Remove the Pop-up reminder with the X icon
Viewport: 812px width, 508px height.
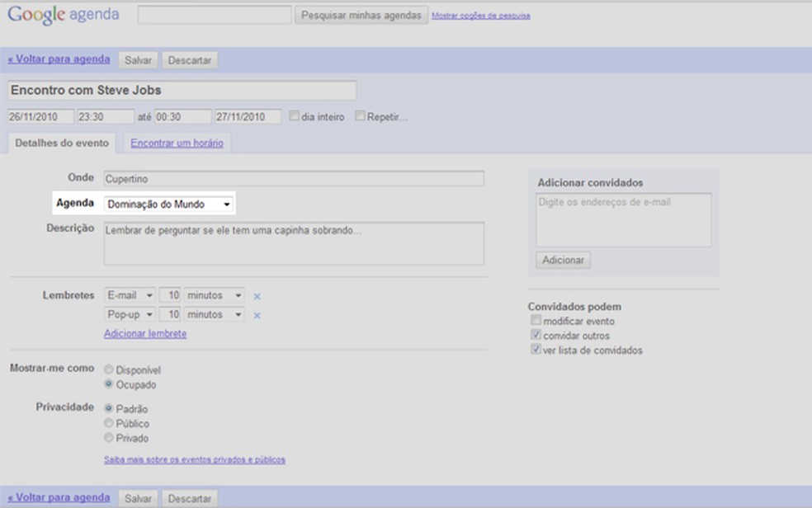coord(257,316)
